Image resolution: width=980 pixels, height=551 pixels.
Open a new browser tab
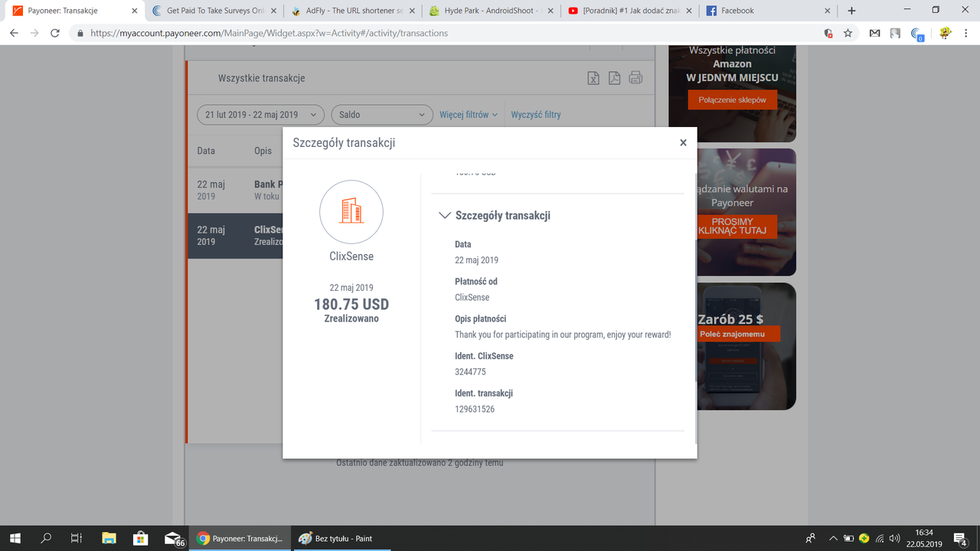(851, 11)
